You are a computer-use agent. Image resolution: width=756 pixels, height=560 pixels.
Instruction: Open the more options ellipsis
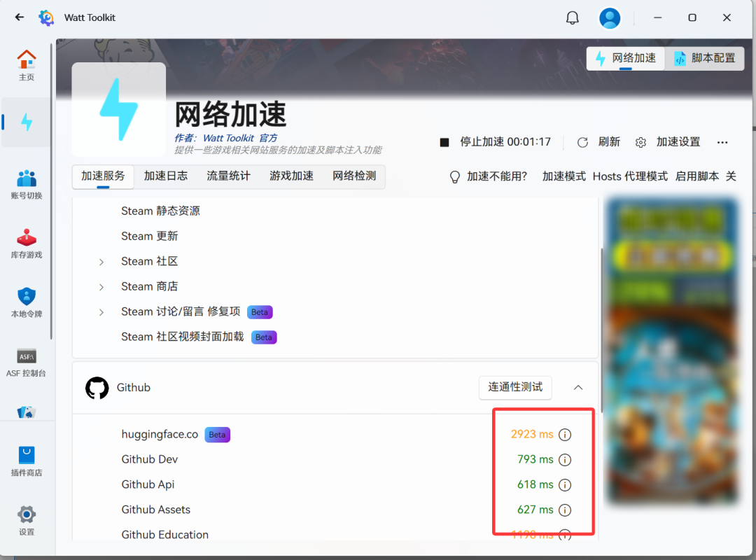722,142
